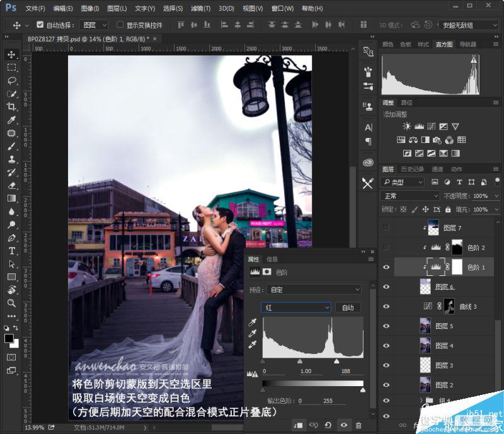Open the fill 100% dropdown arrow
Viewport: 504px width, 434px height.
click(496, 210)
